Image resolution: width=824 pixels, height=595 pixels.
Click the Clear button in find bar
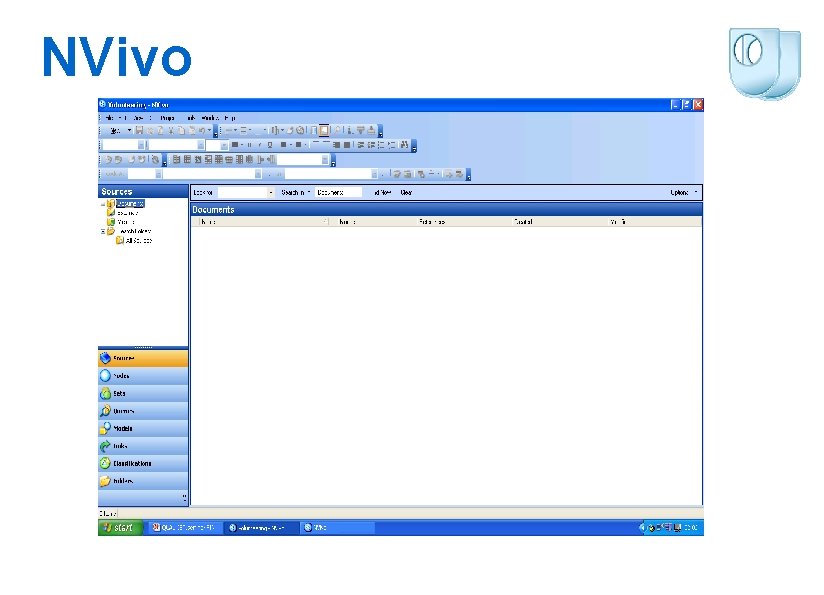point(406,192)
